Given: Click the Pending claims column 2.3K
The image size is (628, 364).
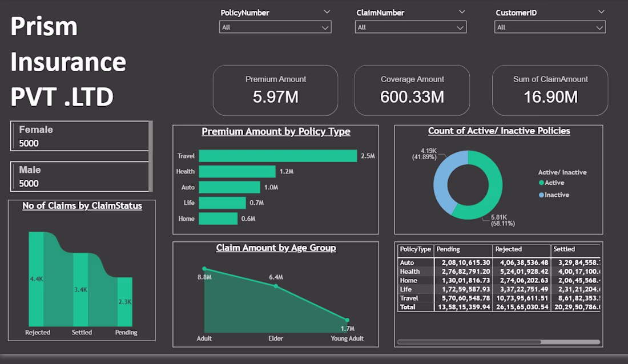Looking at the screenshot, I should pos(125,302).
